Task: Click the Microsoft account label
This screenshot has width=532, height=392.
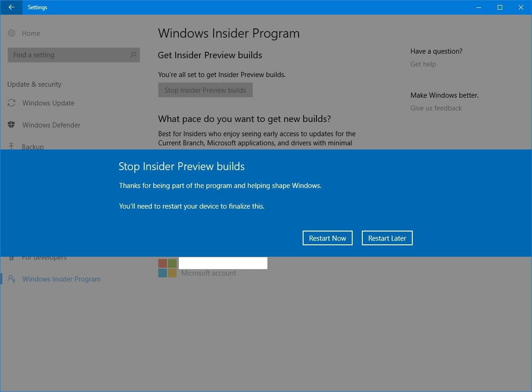Action: (208, 273)
